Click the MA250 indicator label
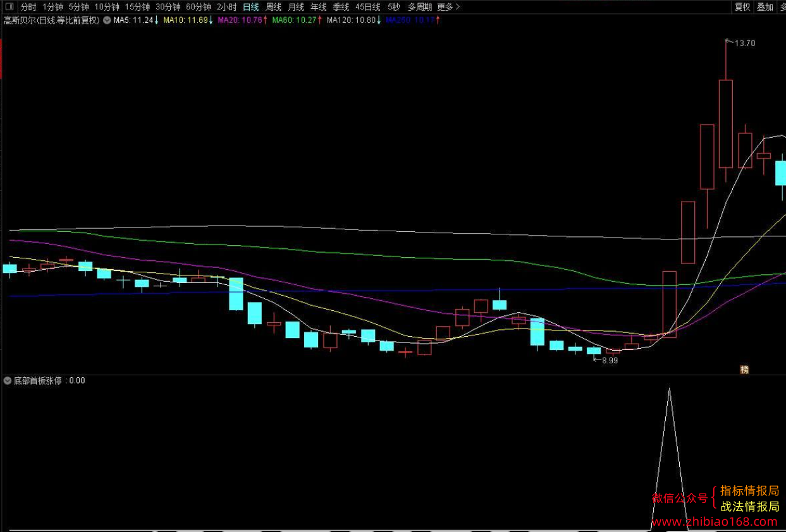 click(x=413, y=20)
